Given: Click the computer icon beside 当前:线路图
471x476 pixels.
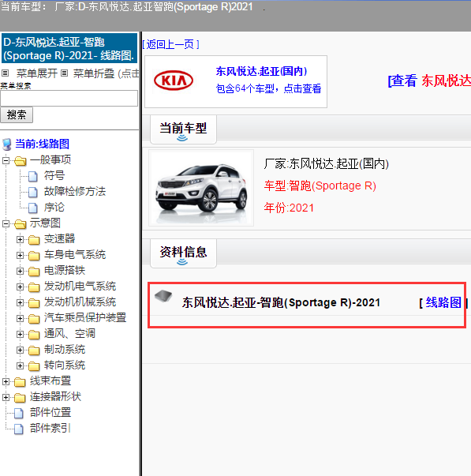Looking at the screenshot, I should pyautogui.click(x=7, y=144).
